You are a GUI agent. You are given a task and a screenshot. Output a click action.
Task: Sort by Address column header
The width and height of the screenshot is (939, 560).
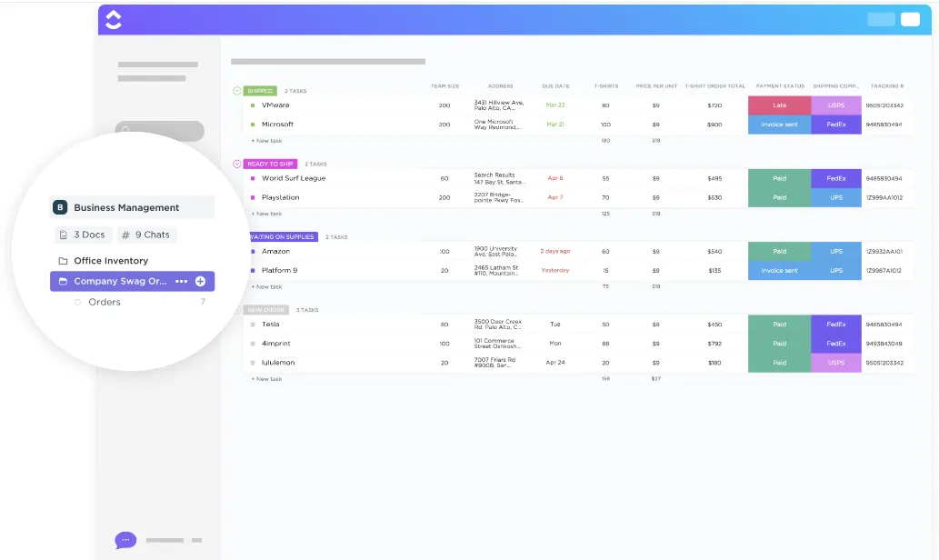500,86
